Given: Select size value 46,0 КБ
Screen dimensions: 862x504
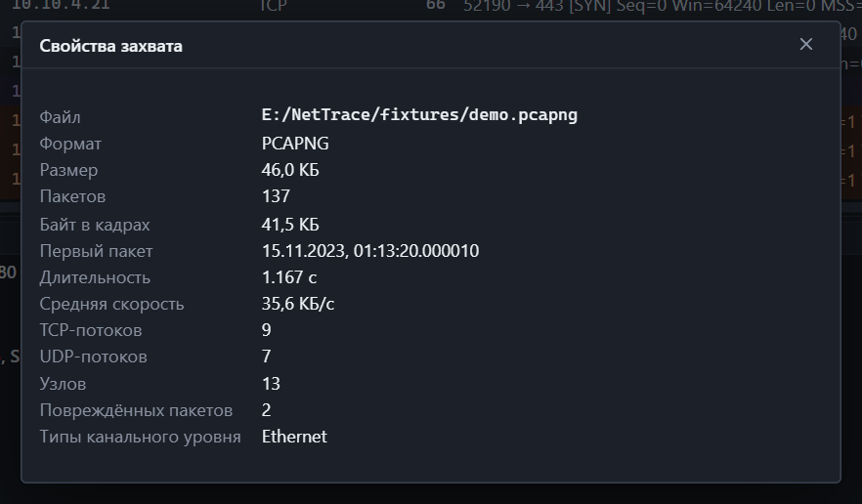Looking at the screenshot, I should coord(290,170).
